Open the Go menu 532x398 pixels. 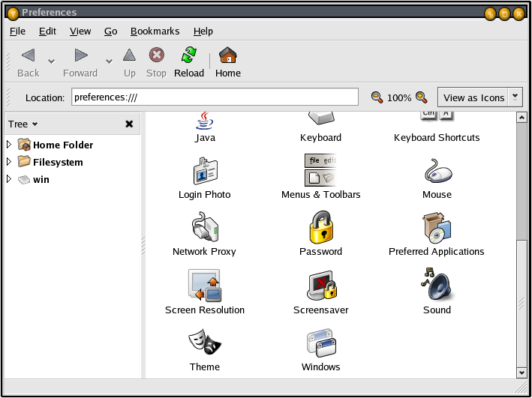pos(110,31)
